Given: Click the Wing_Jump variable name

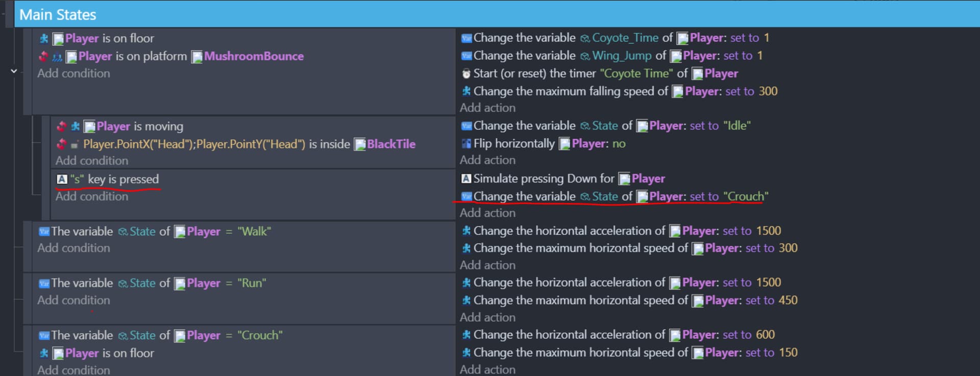Looking at the screenshot, I should pos(622,56).
